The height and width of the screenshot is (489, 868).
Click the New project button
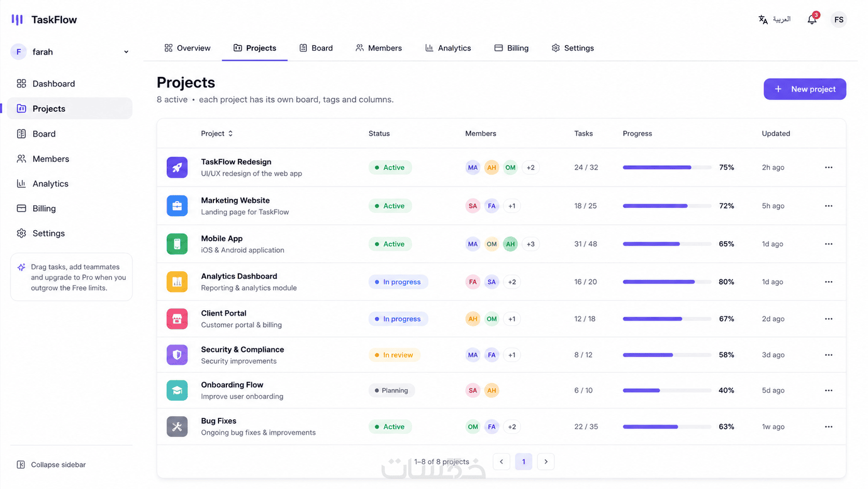coord(805,89)
